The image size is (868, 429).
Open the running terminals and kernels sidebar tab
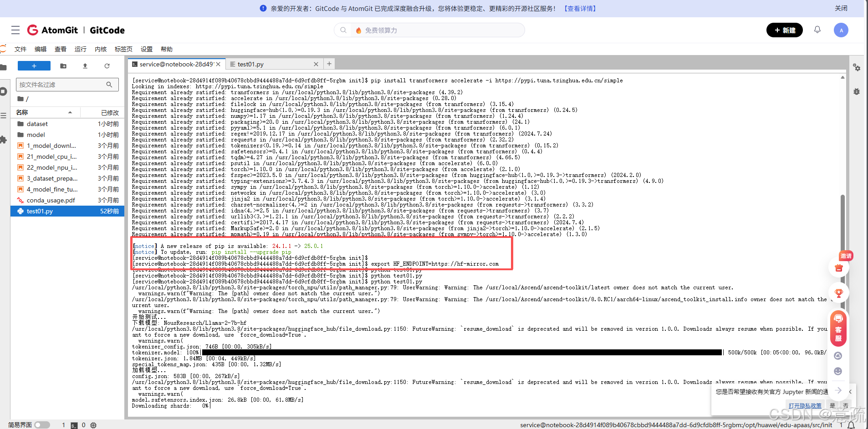3,91
